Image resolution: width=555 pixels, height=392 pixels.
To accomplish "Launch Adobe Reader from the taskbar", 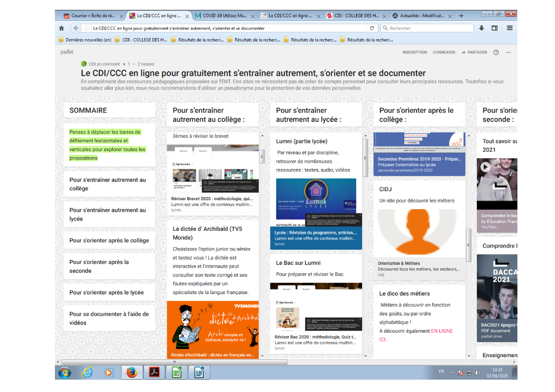I will (x=154, y=372).
